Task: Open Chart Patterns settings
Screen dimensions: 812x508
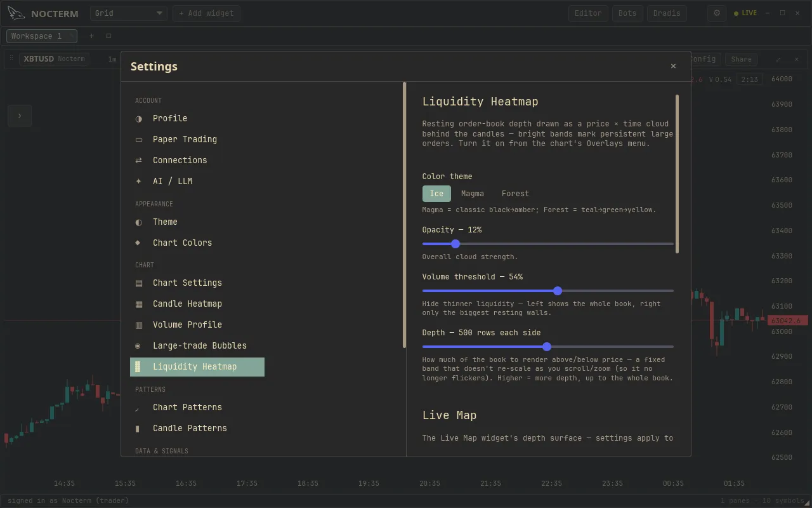Action: 197,408
